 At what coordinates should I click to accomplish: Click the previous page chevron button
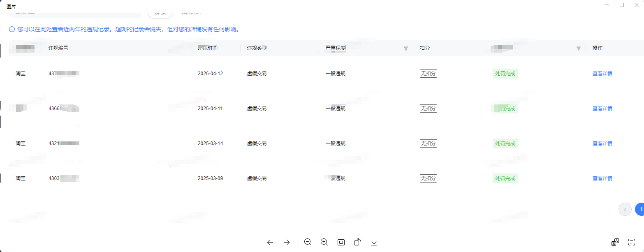pyautogui.click(x=625, y=209)
